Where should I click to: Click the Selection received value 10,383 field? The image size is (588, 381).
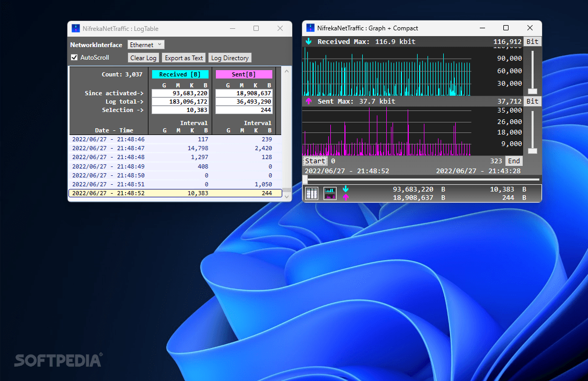[180, 110]
